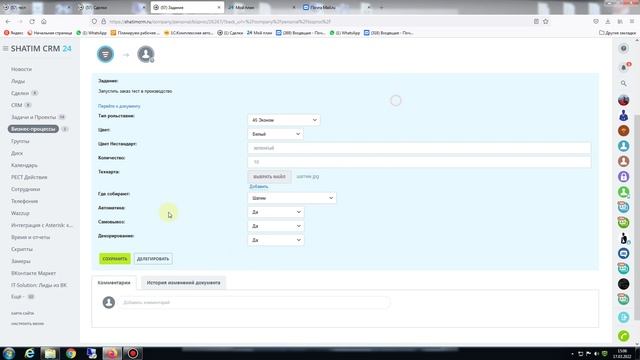This screenshot has height=360, width=640.
Task: Open the Где собирают dropdown
Action: pos(292,198)
